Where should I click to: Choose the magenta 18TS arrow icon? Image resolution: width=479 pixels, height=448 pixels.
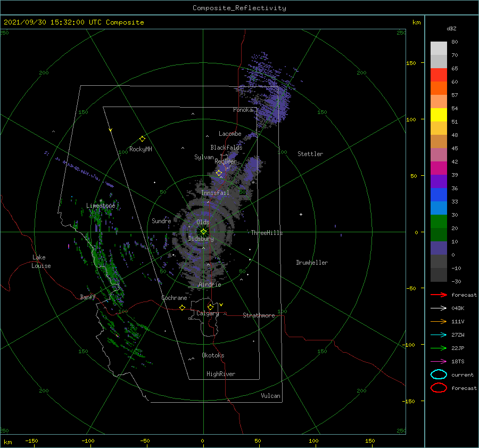pyautogui.click(x=439, y=362)
